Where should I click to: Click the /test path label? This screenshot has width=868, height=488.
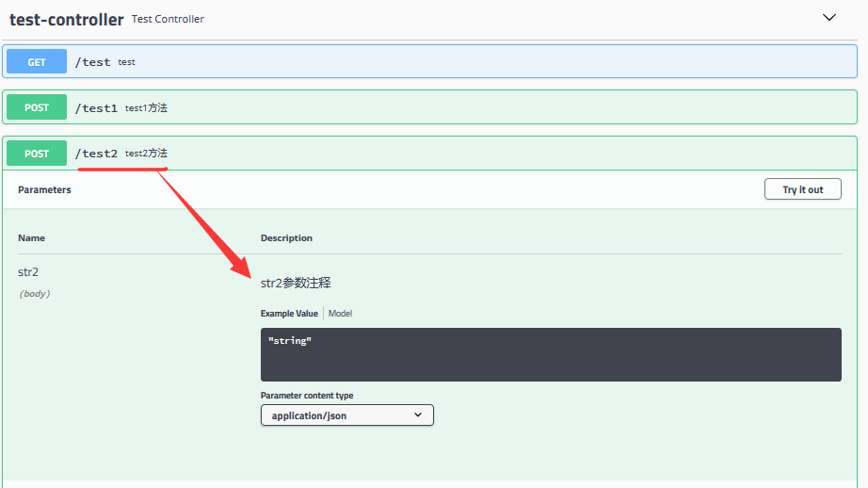pyautogui.click(x=92, y=62)
